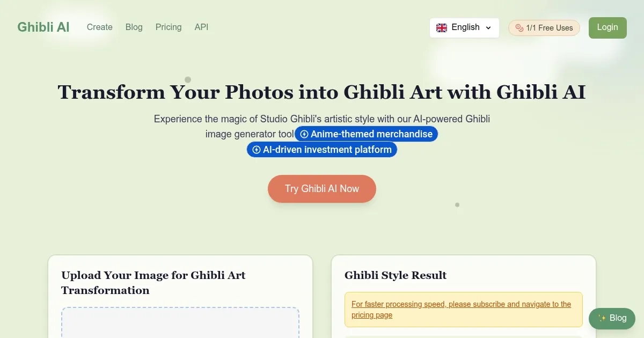Image resolution: width=644 pixels, height=338 pixels.
Task: Click the lightning icon on Anime-themed merchandise badge
Action: coord(304,134)
